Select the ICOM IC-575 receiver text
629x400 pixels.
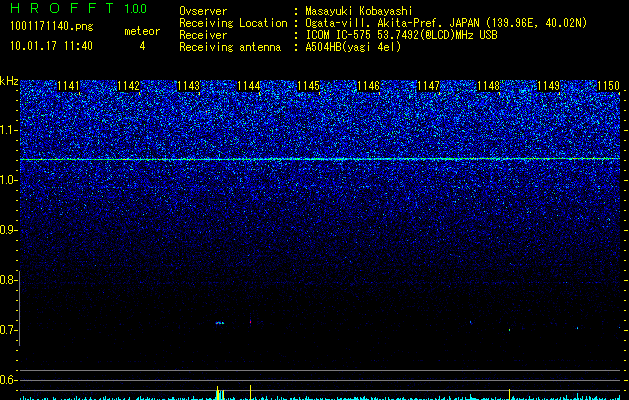401,35
